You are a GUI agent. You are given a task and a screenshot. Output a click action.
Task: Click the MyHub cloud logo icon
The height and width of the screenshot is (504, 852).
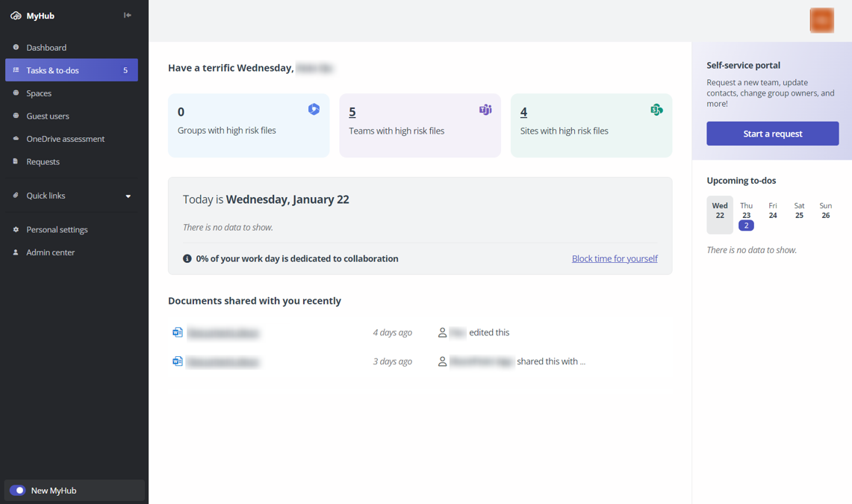tap(16, 16)
